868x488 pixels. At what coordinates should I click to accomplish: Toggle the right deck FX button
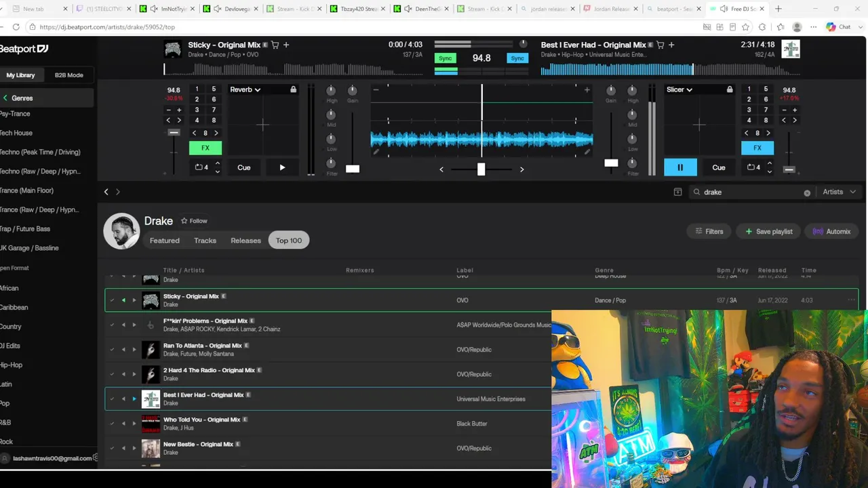(757, 148)
